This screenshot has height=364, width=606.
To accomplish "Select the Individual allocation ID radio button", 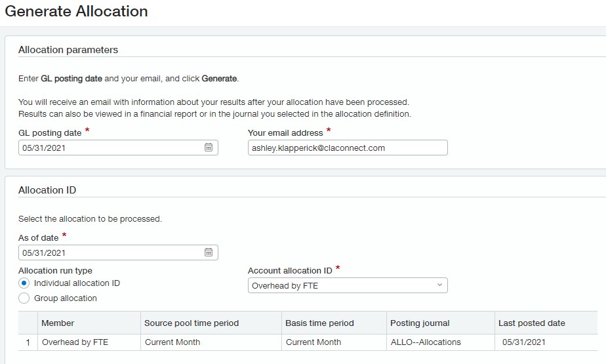I will (x=24, y=283).
